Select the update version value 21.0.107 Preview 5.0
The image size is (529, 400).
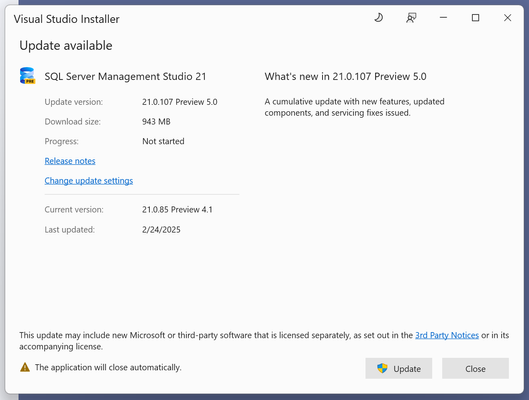179,102
